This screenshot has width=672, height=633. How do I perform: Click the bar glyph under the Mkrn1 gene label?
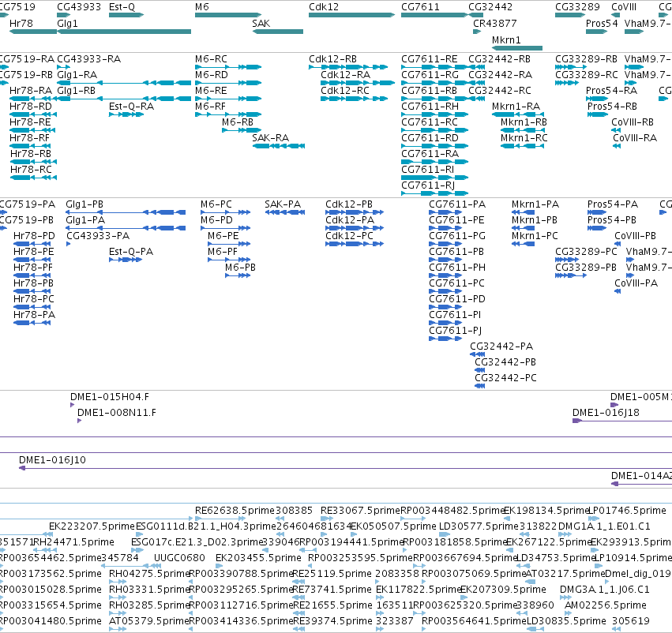pyautogui.click(x=517, y=48)
